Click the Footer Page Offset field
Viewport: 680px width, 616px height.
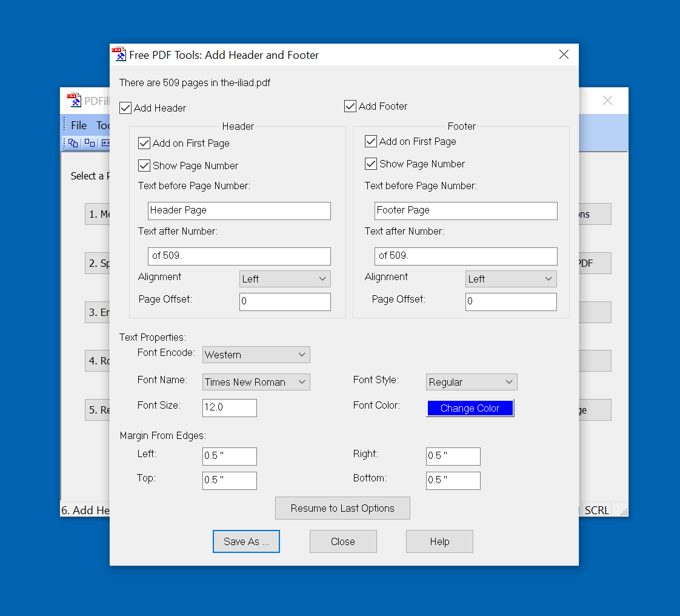click(x=511, y=302)
